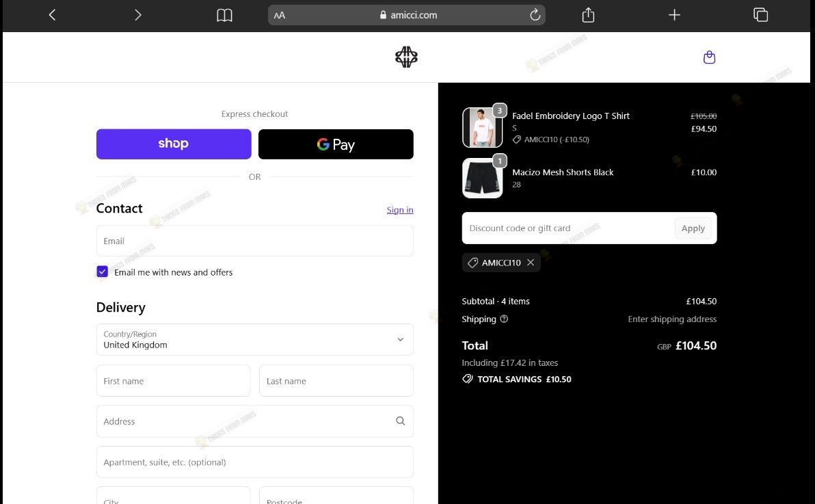This screenshot has width=815, height=504.
Task: Click the Enter shipping address text
Action: [672, 319]
